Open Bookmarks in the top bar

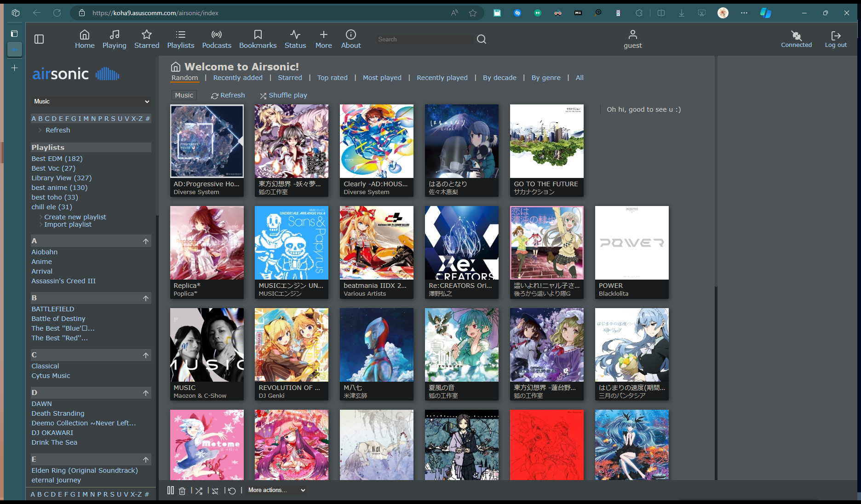pyautogui.click(x=258, y=39)
